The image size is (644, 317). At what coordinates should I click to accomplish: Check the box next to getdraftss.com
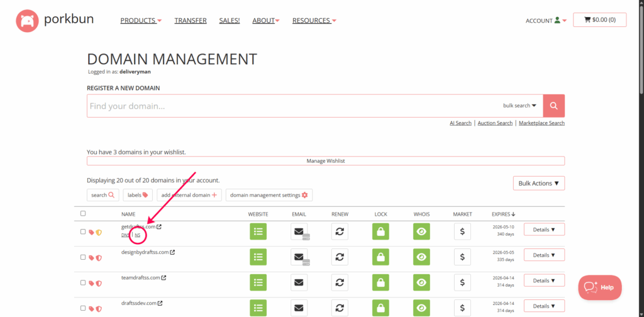click(x=83, y=231)
